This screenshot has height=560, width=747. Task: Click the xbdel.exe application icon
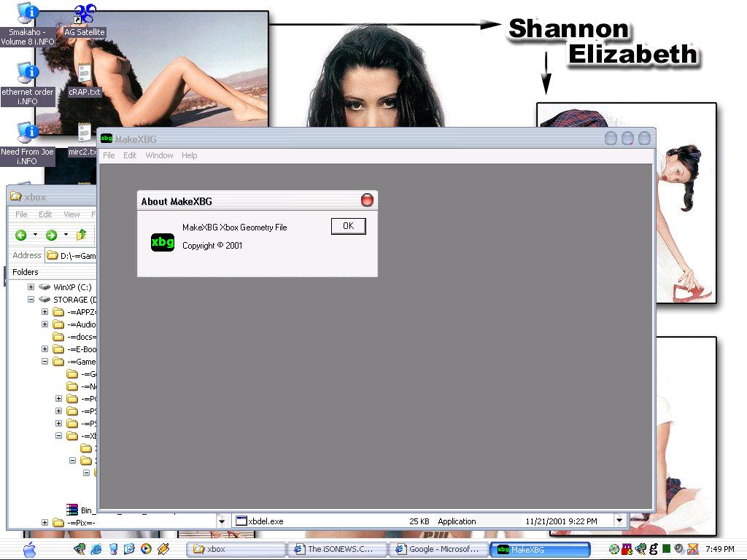241,521
